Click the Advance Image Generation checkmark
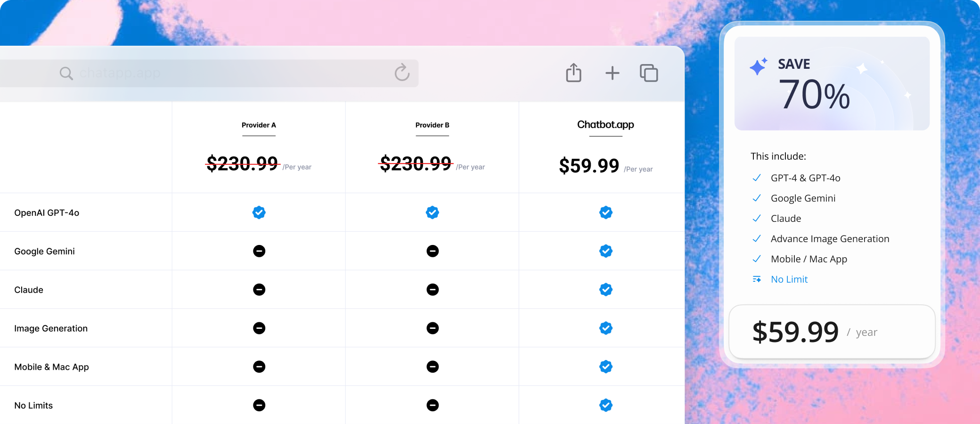 tap(757, 239)
